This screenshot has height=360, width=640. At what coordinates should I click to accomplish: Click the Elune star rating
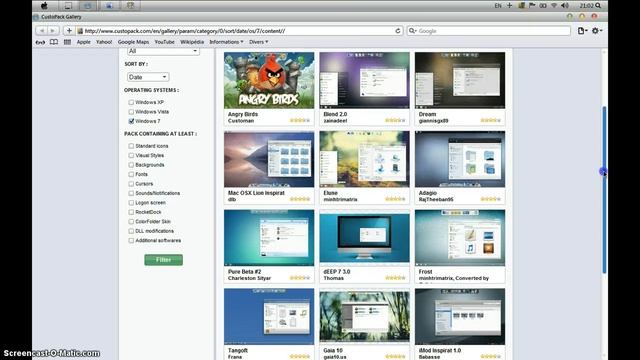(395, 199)
